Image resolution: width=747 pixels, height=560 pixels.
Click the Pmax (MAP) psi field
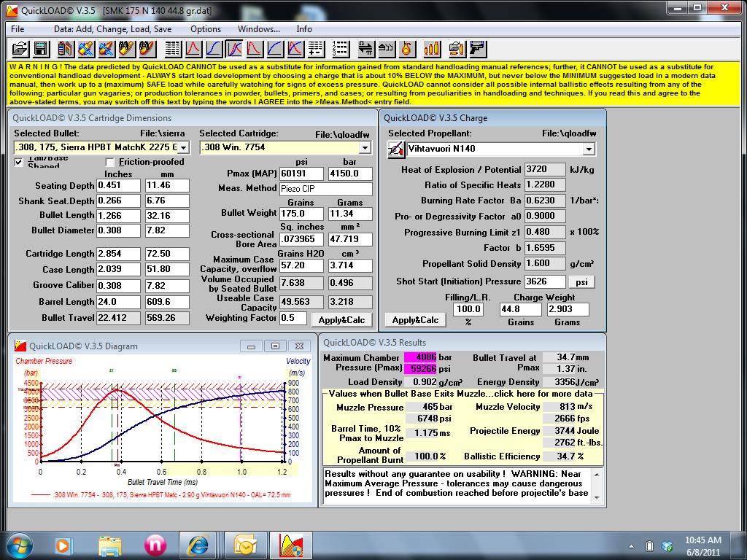coord(301,174)
